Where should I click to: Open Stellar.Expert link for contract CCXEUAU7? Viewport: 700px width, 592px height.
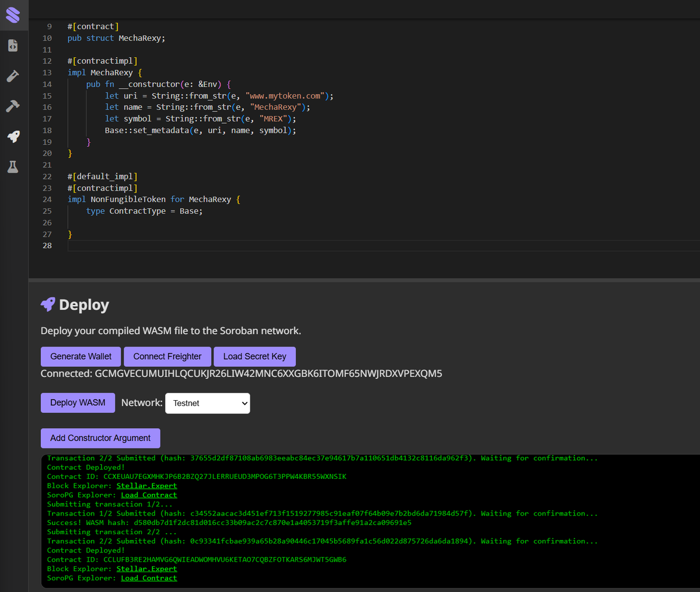(146, 486)
